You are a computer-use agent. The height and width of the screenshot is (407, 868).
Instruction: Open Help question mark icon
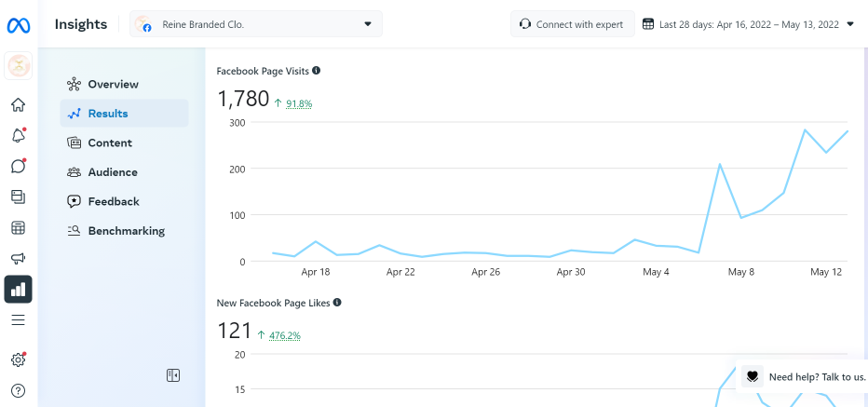[18, 390]
